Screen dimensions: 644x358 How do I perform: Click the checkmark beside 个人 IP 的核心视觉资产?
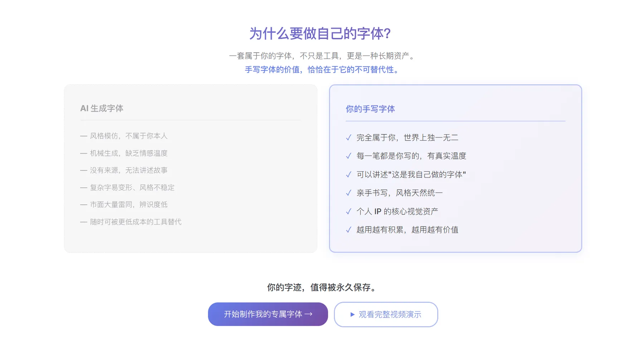[348, 211]
